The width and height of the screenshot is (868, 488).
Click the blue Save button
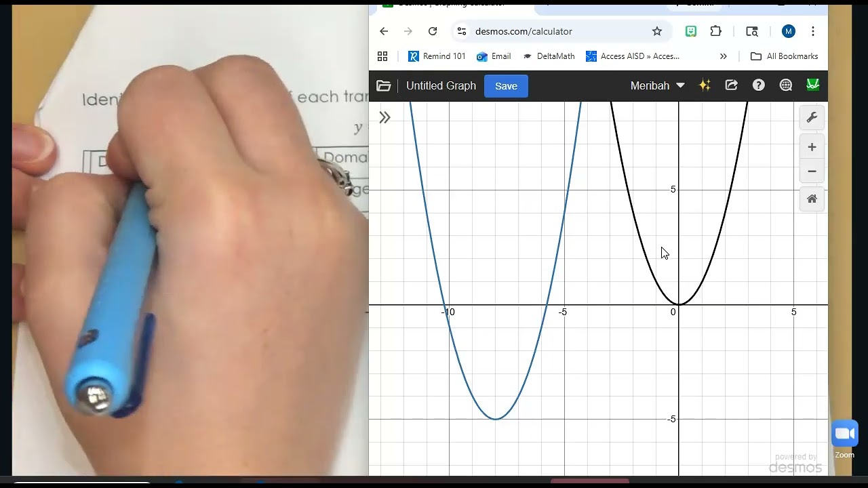pyautogui.click(x=506, y=86)
